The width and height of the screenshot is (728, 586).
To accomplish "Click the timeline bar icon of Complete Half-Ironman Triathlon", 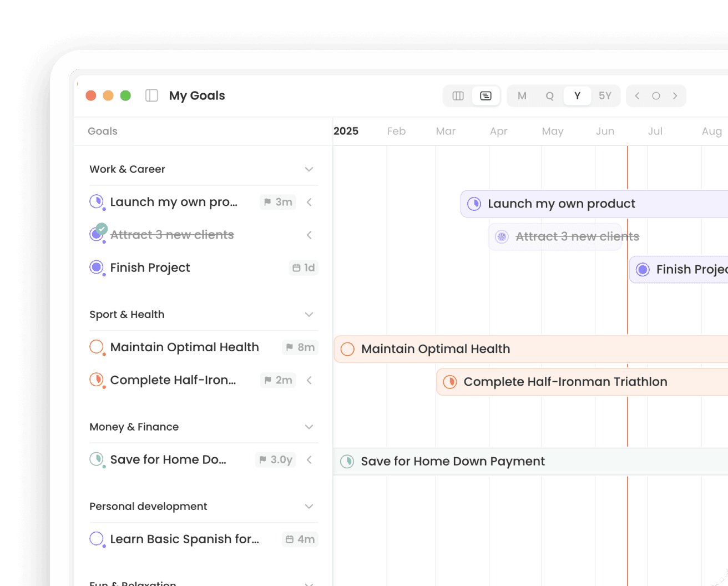I will [450, 382].
